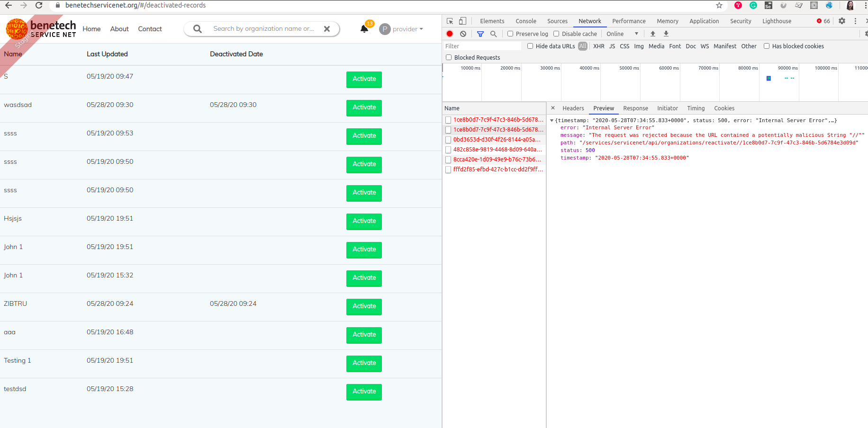Collapse the expanded JSON response object
This screenshot has width=868, height=428.
552,120
